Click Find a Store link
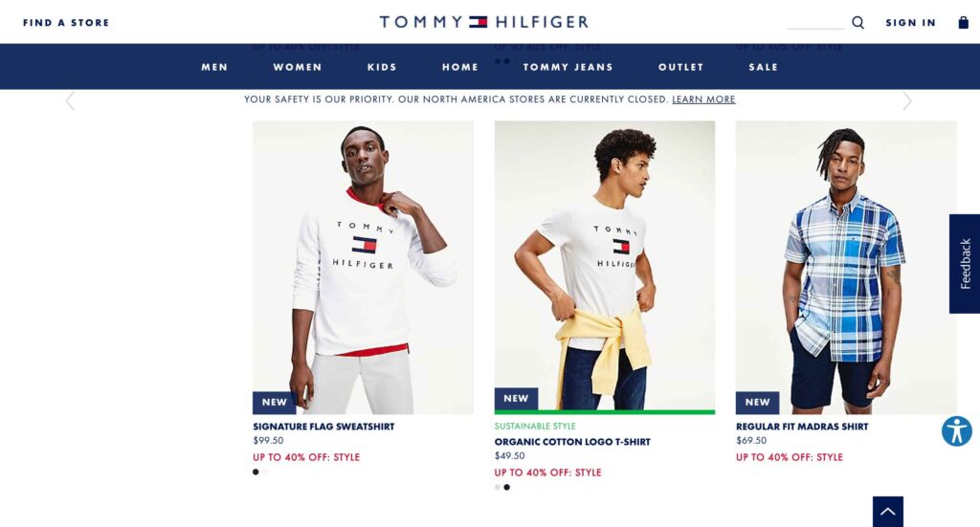The height and width of the screenshot is (527, 980). point(66,23)
